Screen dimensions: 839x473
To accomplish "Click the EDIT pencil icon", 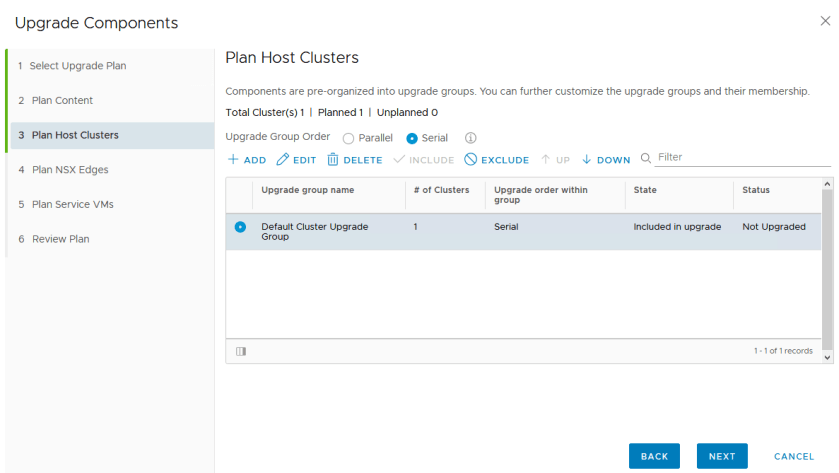I will click(x=282, y=160).
